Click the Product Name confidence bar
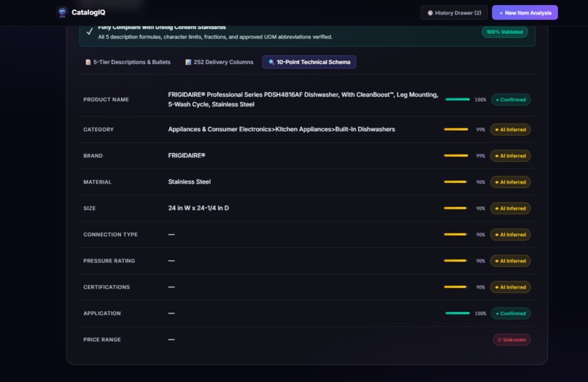 click(457, 99)
